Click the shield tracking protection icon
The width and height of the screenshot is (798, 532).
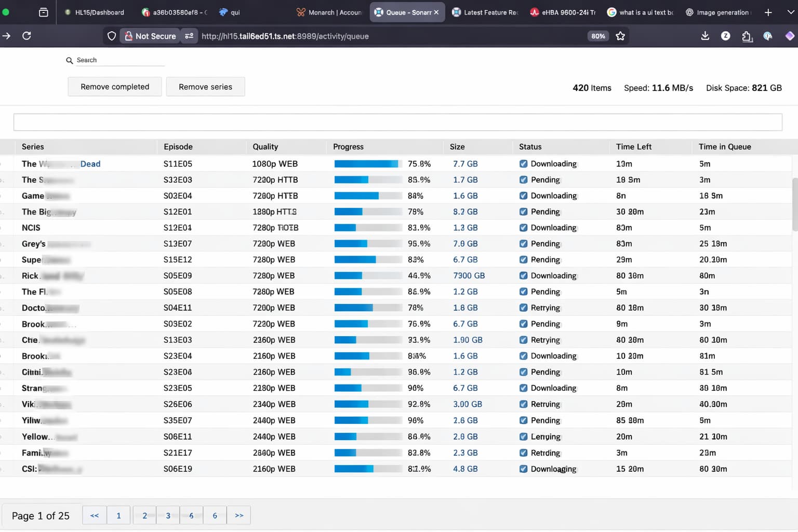click(111, 36)
